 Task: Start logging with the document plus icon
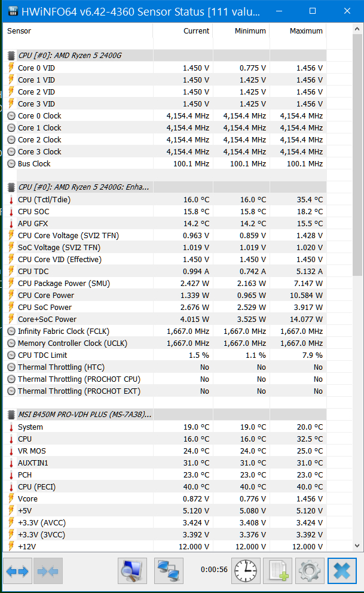tap(277, 571)
